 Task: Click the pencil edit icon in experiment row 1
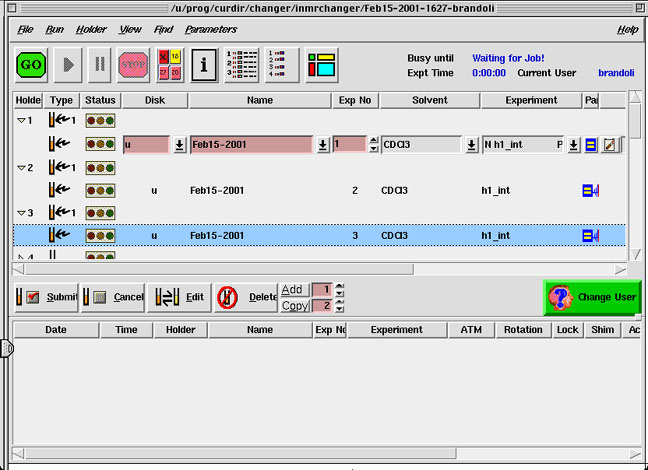pyautogui.click(x=609, y=144)
